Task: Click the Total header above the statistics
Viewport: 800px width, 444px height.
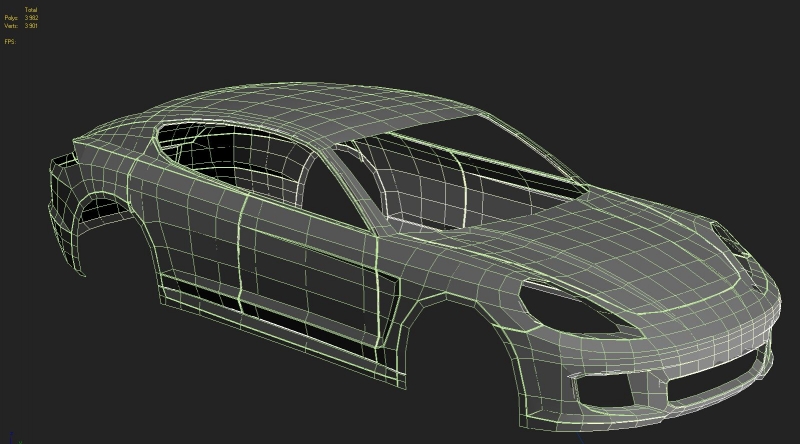Action: point(31,10)
